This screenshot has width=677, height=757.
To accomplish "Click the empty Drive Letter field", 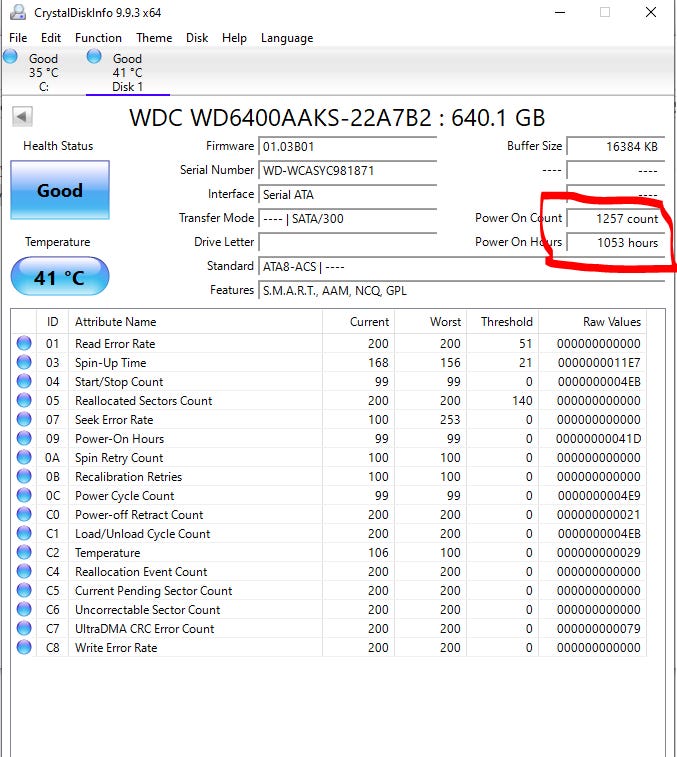I will (347, 242).
